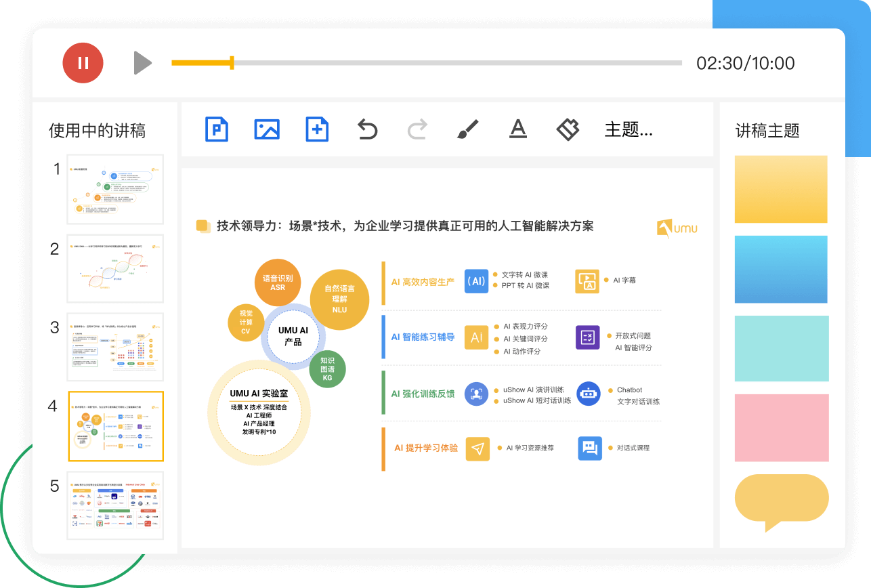Click the red pause button
The height and width of the screenshot is (588, 871).
click(x=83, y=63)
